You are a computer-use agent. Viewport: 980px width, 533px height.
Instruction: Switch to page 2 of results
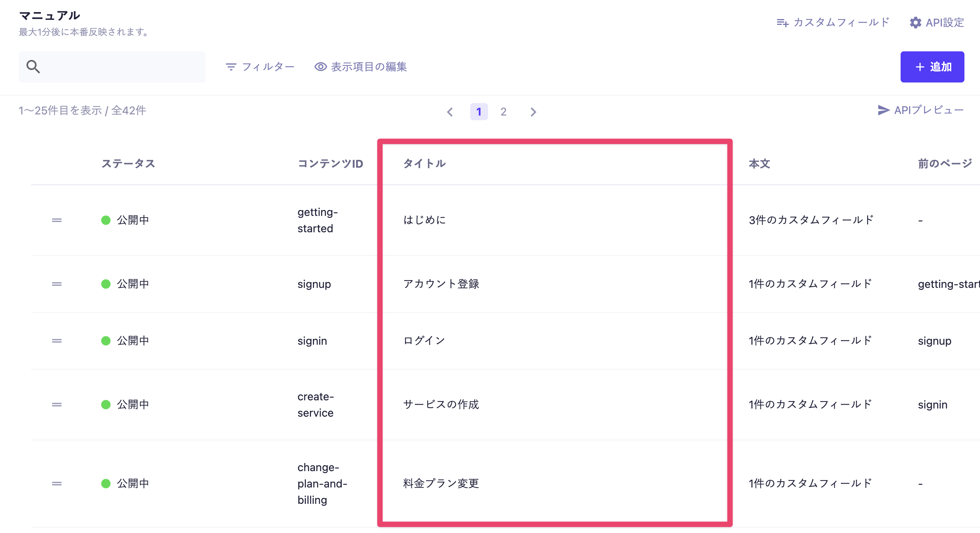point(503,112)
